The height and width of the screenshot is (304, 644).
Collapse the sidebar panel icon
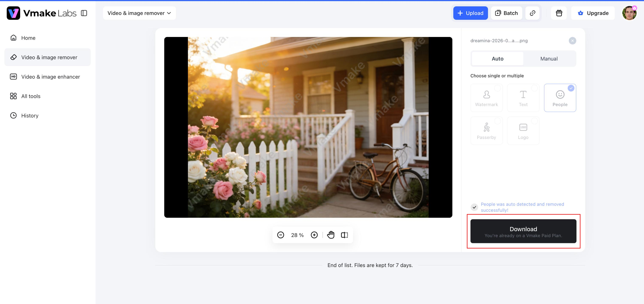84,13
